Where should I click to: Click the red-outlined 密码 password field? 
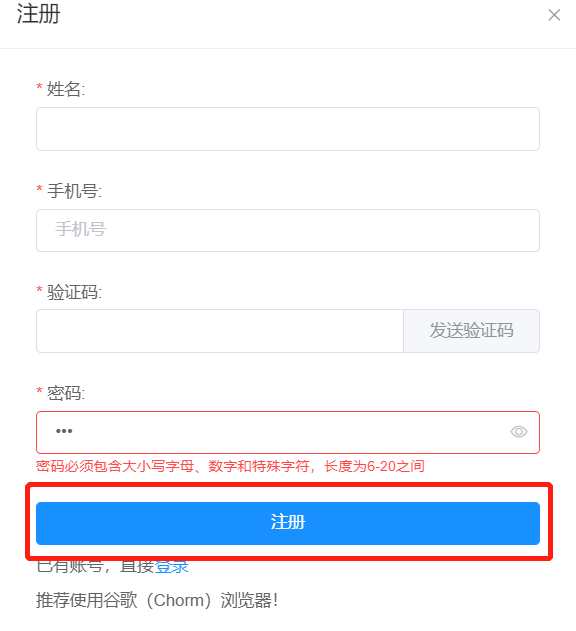(x=288, y=432)
